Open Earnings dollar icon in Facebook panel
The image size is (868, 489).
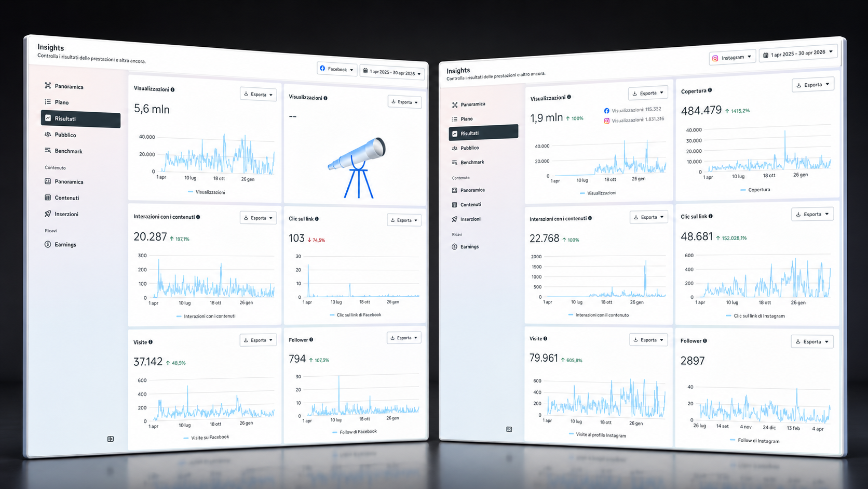(x=48, y=244)
